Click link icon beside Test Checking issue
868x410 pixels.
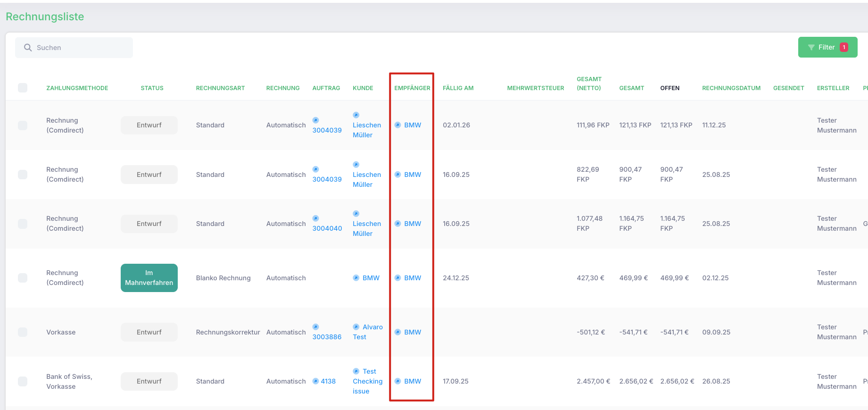[356, 371]
